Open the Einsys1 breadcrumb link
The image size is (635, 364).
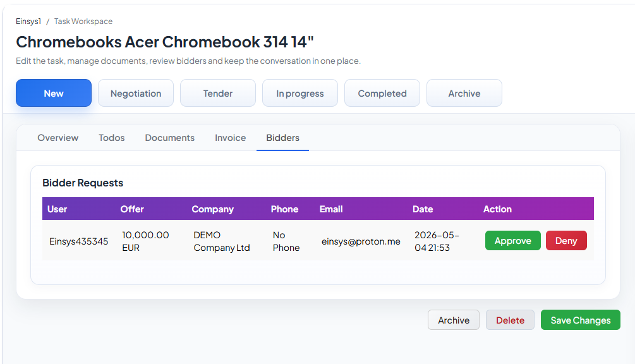pyautogui.click(x=28, y=21)
